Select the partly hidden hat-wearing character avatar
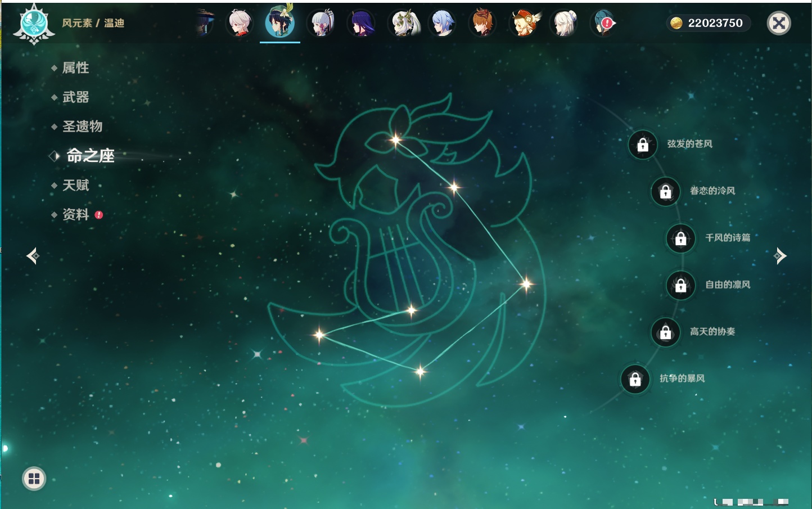Viewport: 812px width, 509px height. click(x=204, y=23)
